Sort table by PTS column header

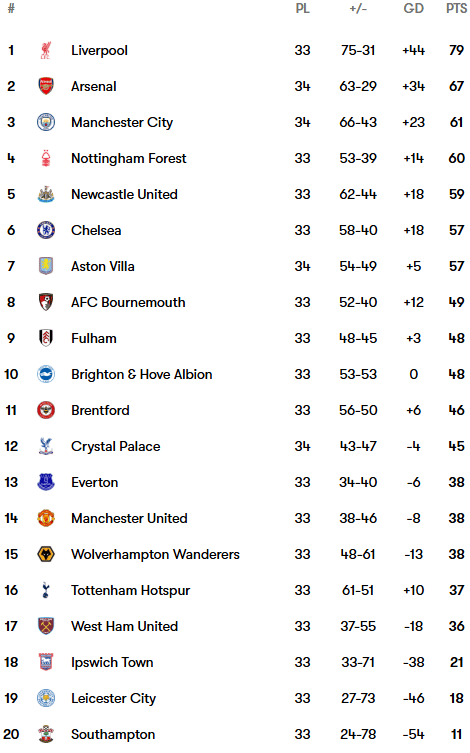tap(456, 9)
